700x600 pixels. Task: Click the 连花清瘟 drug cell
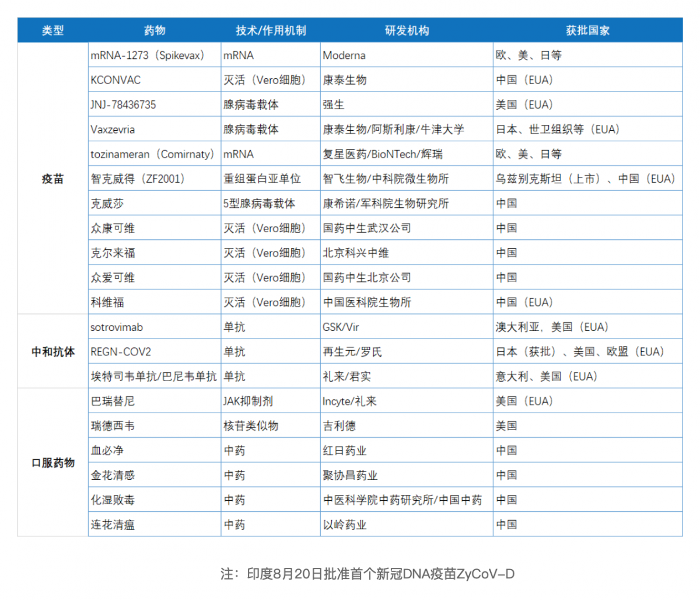tap(155, 524)
